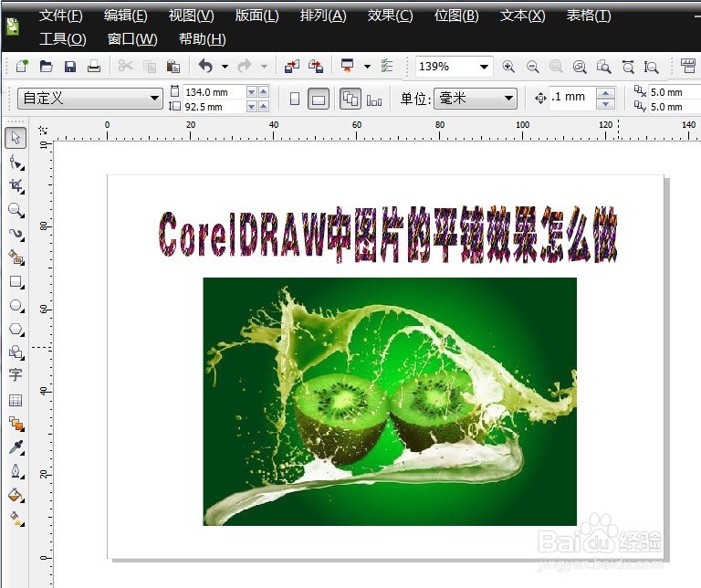
Task: Increase nudge offset with up arrow
Action: pos(605,93)
